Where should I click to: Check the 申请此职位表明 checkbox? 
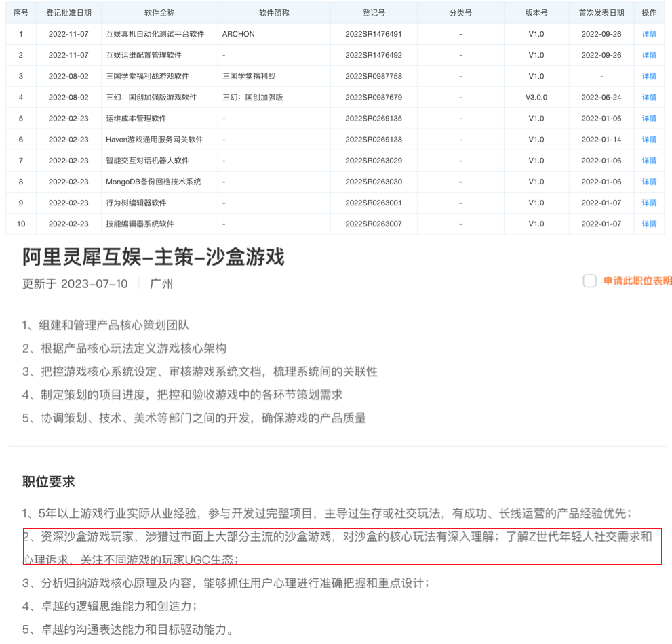click(589, 281)
